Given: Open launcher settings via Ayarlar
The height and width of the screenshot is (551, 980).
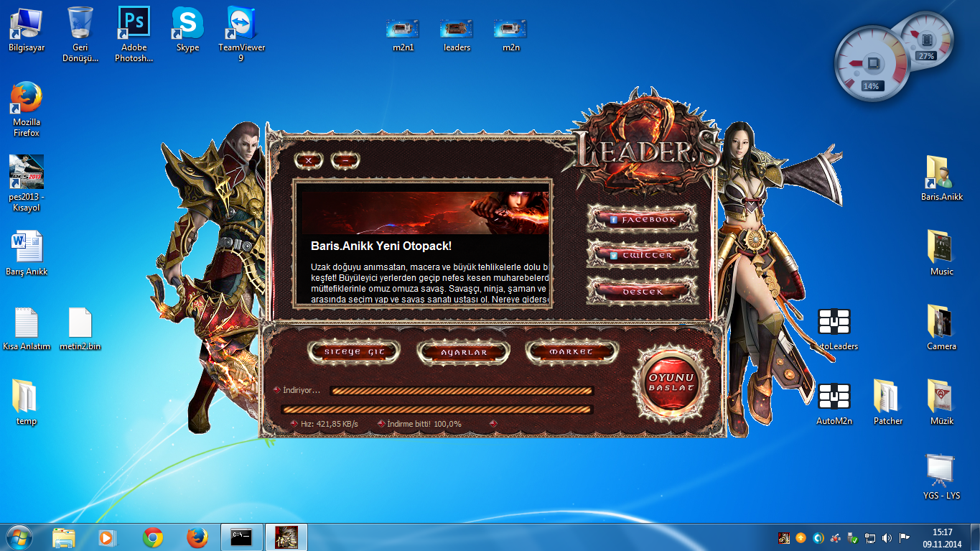Looking at the screenshot, I should (x=463, y=352).
